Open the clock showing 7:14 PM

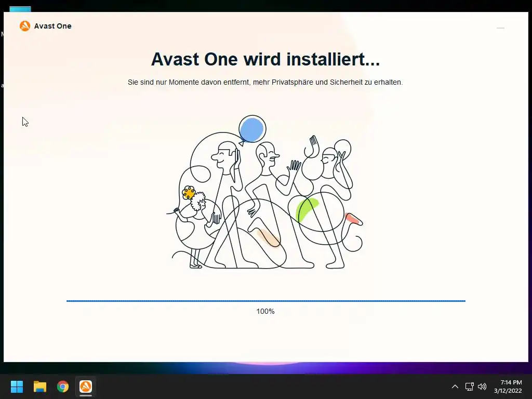508,387
